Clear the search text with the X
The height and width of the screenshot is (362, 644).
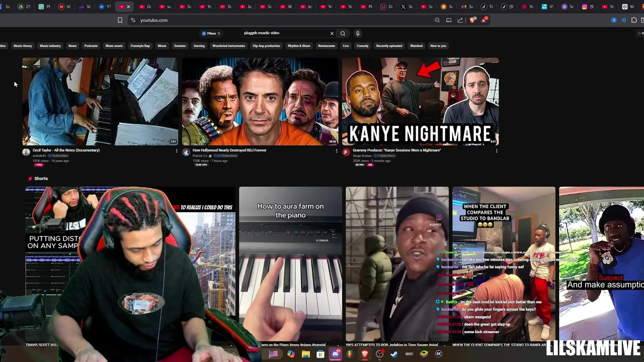click(332, 33)
